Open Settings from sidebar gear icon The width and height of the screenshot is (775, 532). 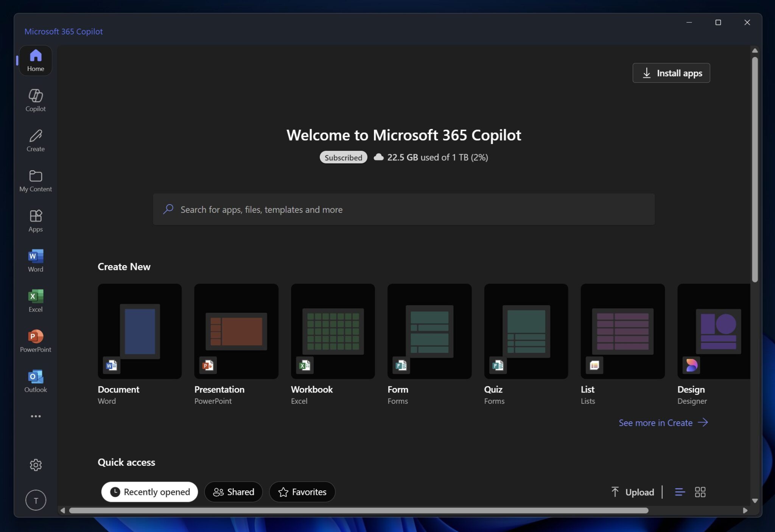pyautogui.click(x=35, y=465)
